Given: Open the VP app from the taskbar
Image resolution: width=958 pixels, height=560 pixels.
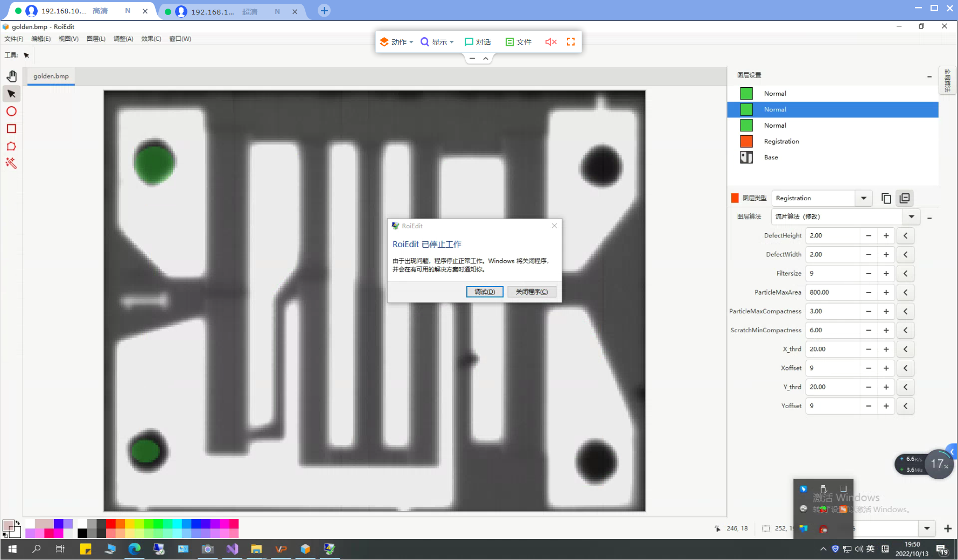Looking at the screenshot, I should 281,549.
